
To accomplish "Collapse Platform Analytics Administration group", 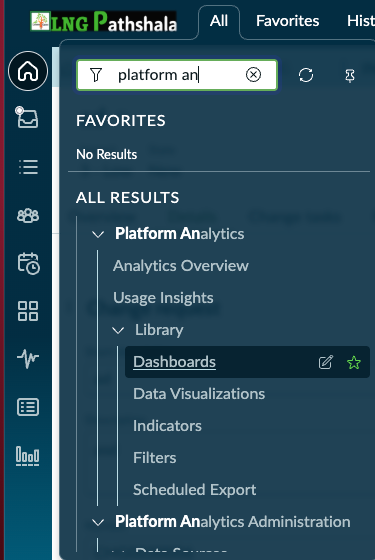I will pyautogui.click(x=98, y=522).
